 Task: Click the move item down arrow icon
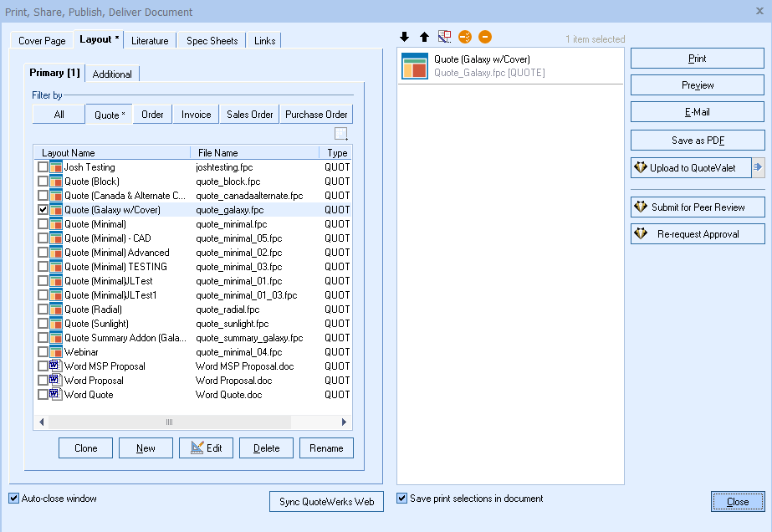pyautogui.click(x=405, y=37)
